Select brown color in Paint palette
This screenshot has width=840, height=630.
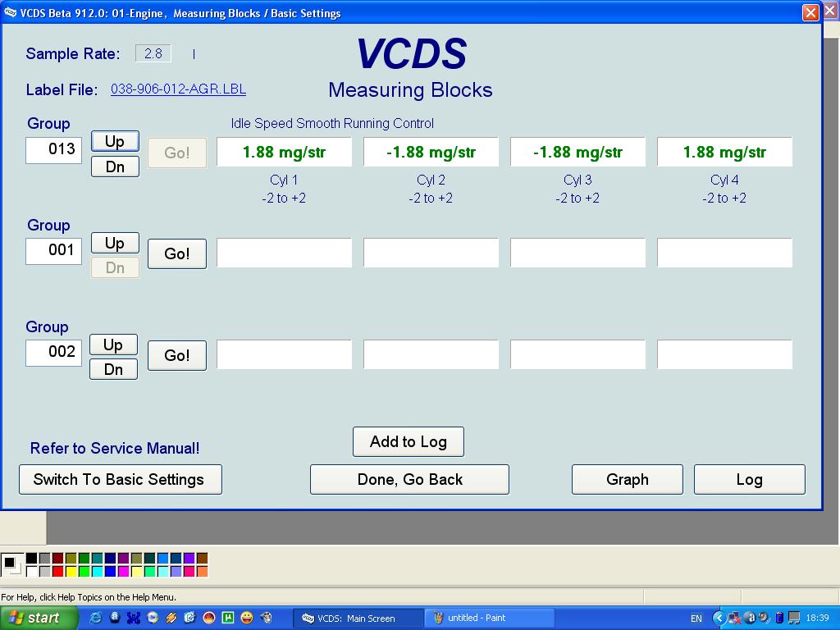tap(202, 558)
